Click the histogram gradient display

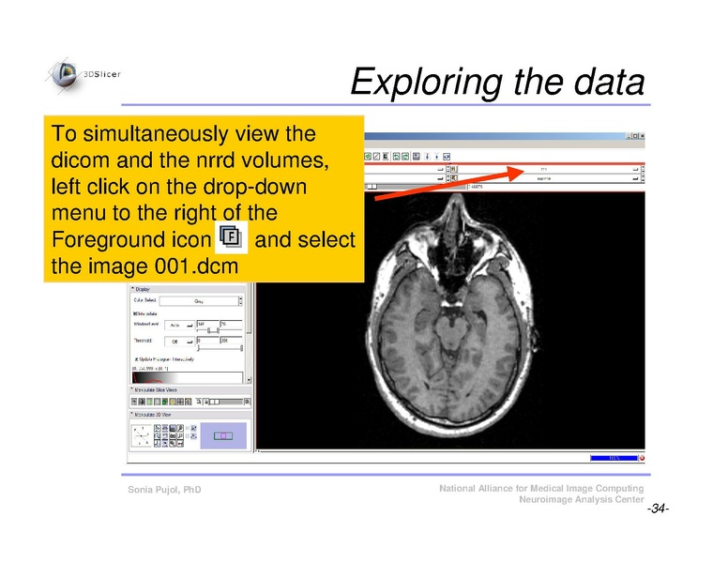click(x=188, y=377)
